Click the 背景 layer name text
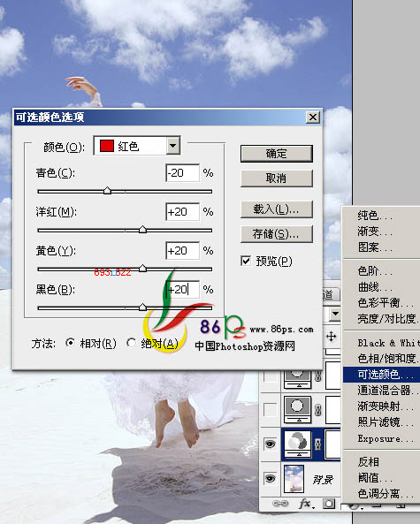 click(323, 480)
